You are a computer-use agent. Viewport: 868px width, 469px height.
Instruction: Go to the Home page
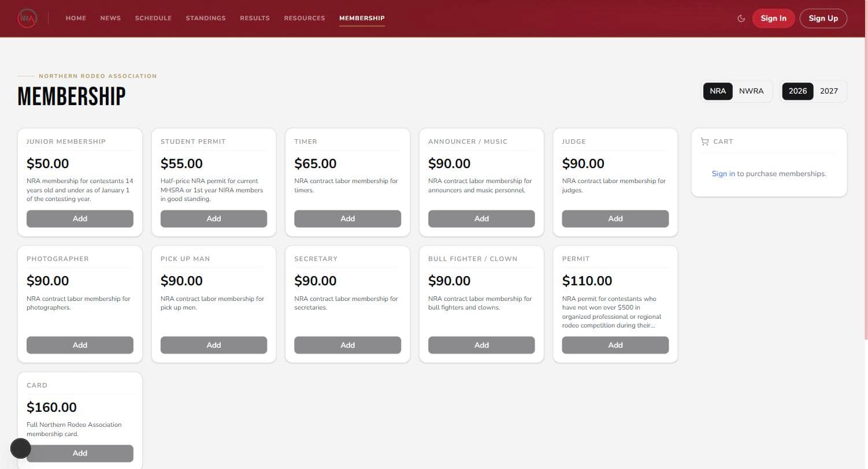click(76, 18)
